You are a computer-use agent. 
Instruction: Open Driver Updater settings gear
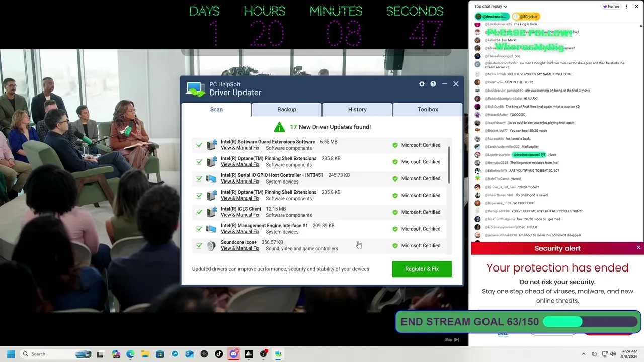[x=422, y=84]
